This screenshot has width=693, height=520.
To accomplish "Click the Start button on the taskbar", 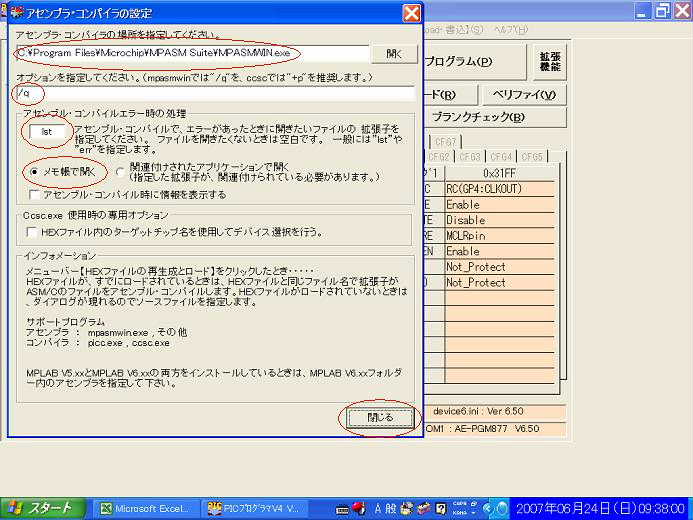I will 42,508.
